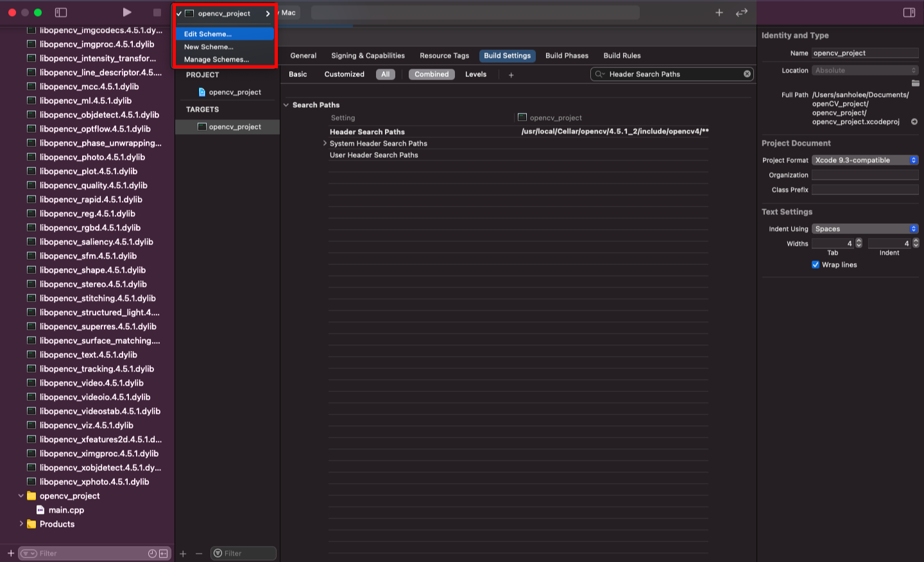Click the plus icon in the top toolbar
Image resolution: width=924 pixels, height=562 pixels.
click(719, 12)
